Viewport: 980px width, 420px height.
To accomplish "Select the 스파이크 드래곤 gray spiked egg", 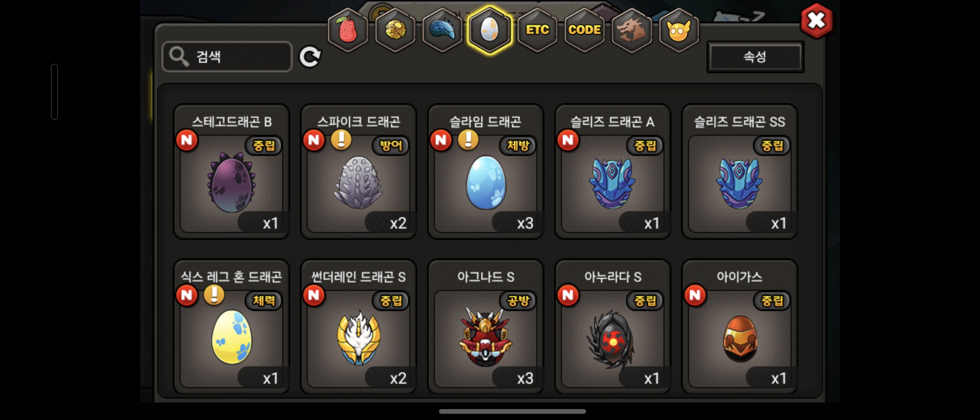I will point(359,171).
